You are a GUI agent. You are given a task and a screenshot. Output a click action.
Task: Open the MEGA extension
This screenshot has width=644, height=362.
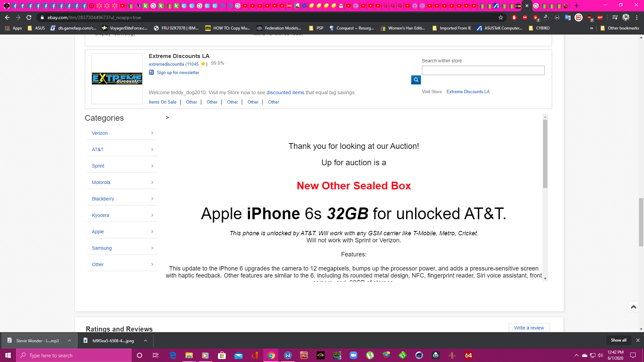tap(525, 17)
